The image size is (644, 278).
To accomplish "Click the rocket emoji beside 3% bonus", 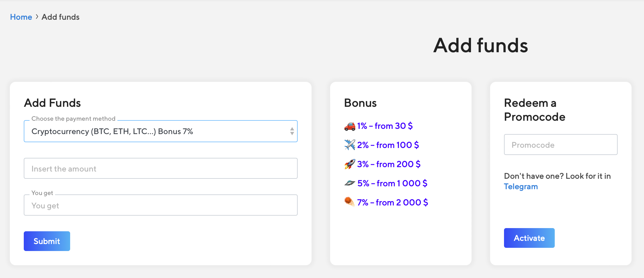I will 350,164.
